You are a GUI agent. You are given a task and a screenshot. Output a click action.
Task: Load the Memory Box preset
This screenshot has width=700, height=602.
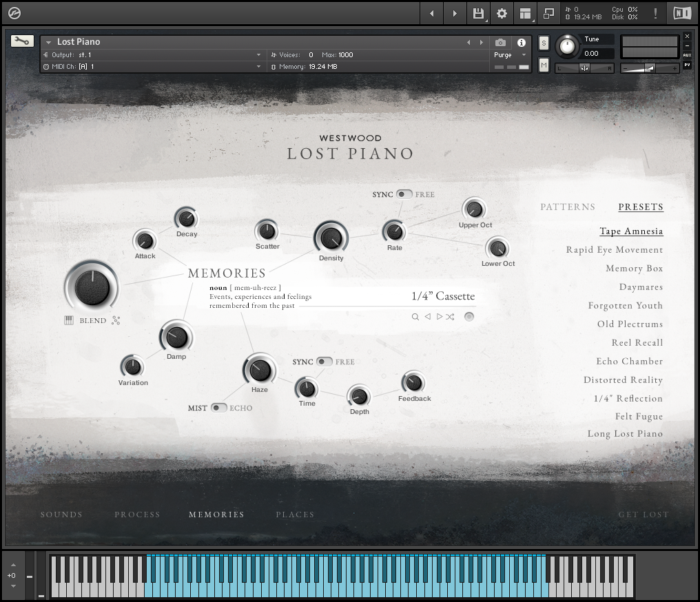(634, 268)
